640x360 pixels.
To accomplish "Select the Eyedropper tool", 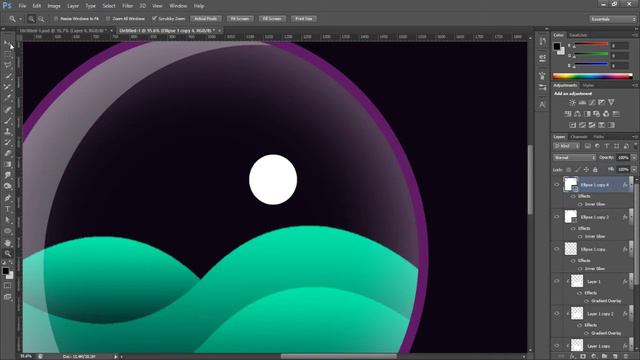I will coord(8,98).
